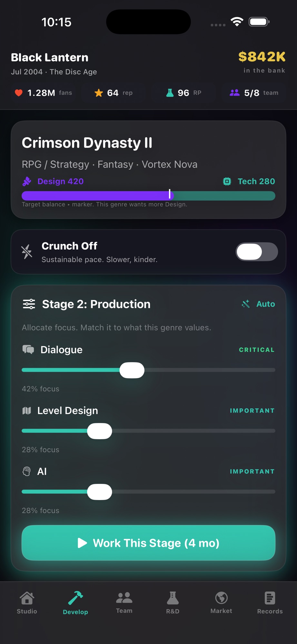Select the Level Design slider thumb

click(x=100, y=431)
